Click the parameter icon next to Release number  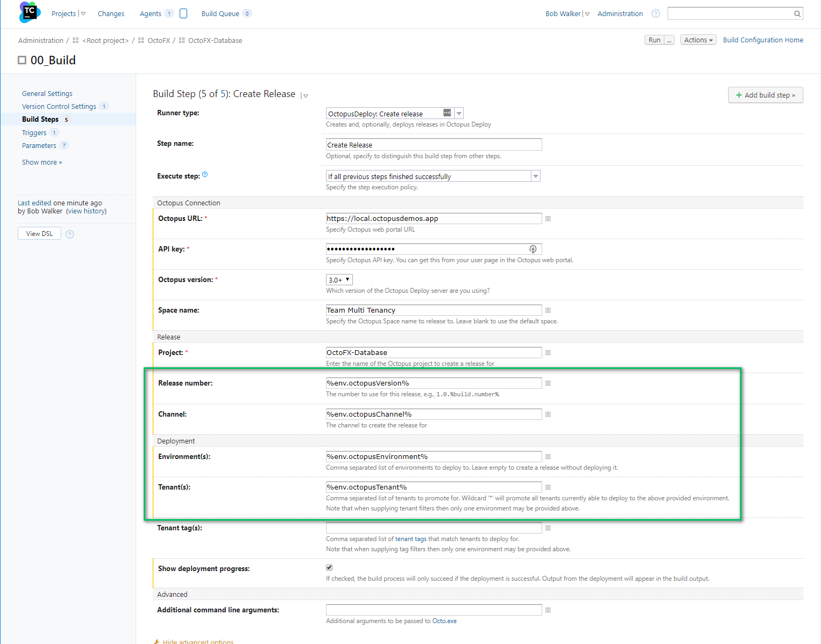(548, 383)
